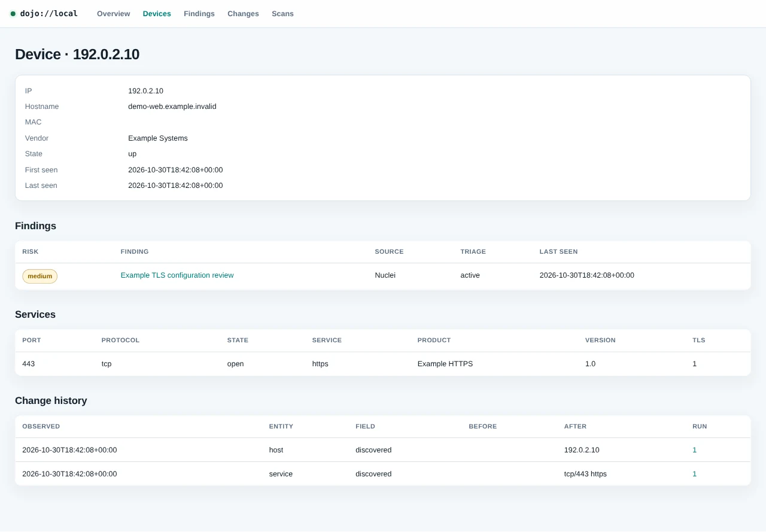Screen dimensions: 766x532
Task: Click the Services section heading
Action: pos(35,315)
